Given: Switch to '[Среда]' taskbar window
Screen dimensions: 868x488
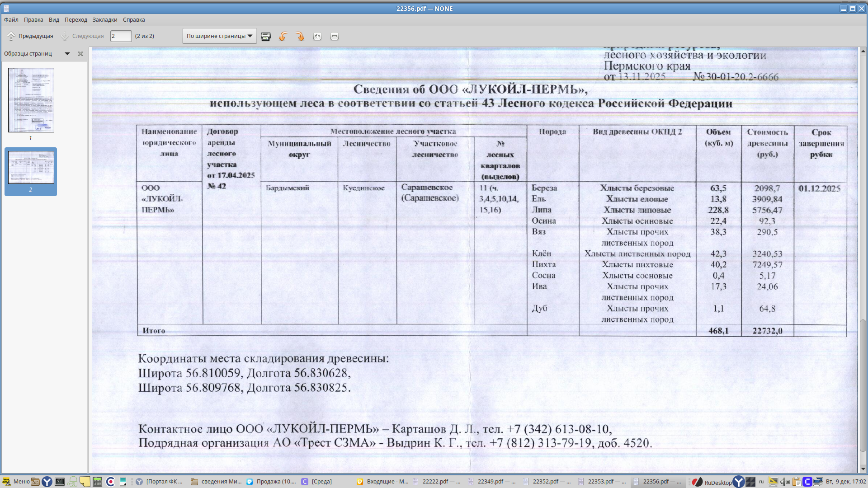Looking at the screenshot, I should point(326,482).
